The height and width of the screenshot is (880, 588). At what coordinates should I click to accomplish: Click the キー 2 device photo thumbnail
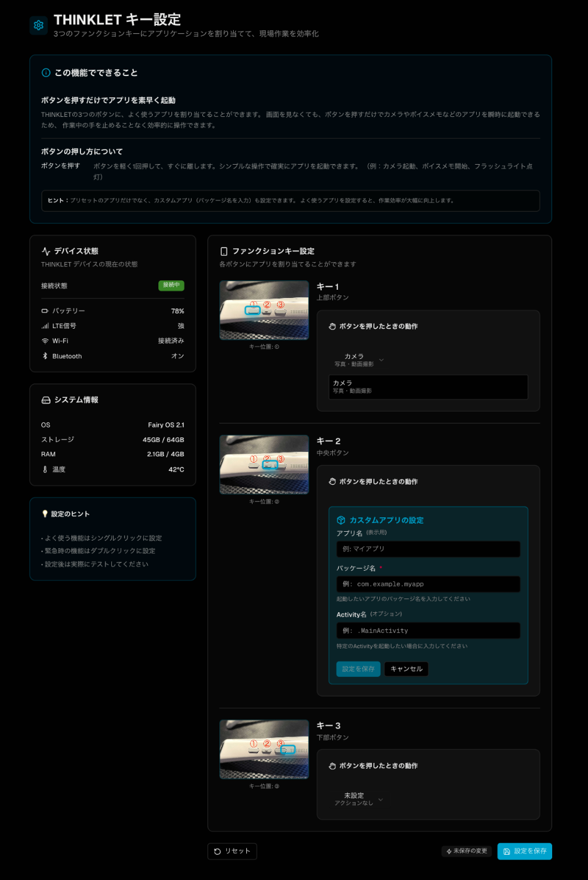[264, 465]
